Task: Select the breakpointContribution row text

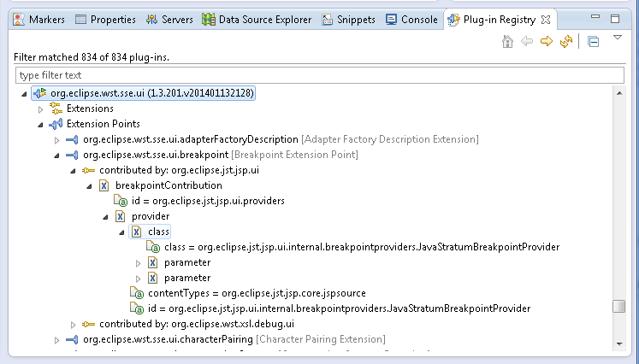Action: tap(169, 185)
